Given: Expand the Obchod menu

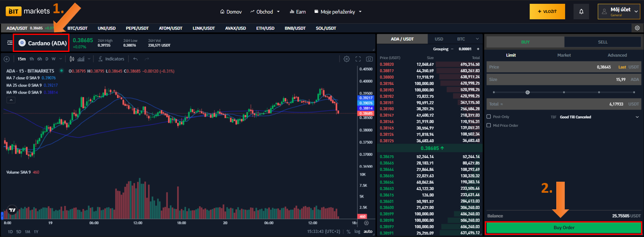Looking at the screenshot, I should (x=265, y=11).
